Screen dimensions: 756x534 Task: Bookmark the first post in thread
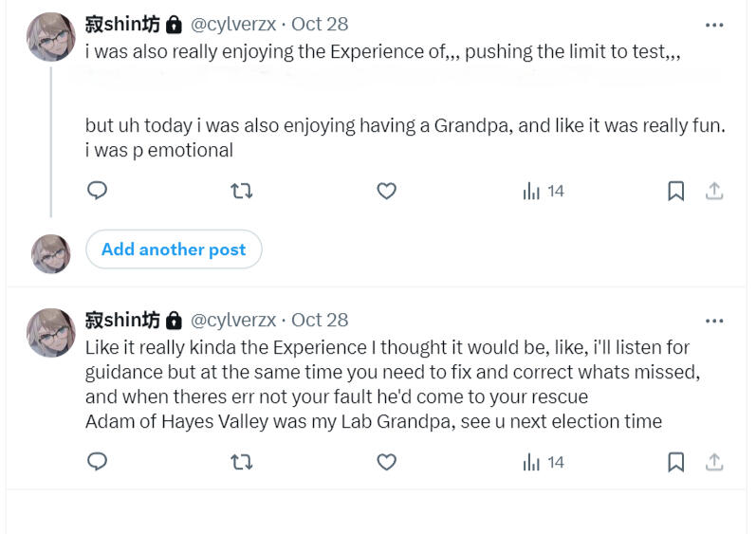pyautogui.click(x=675, y=191)
